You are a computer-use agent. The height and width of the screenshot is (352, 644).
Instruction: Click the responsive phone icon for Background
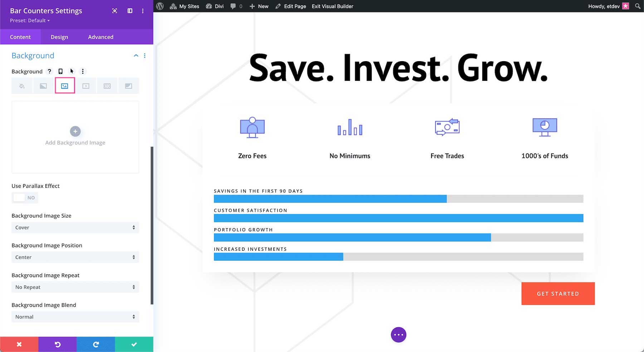(60, 71)
